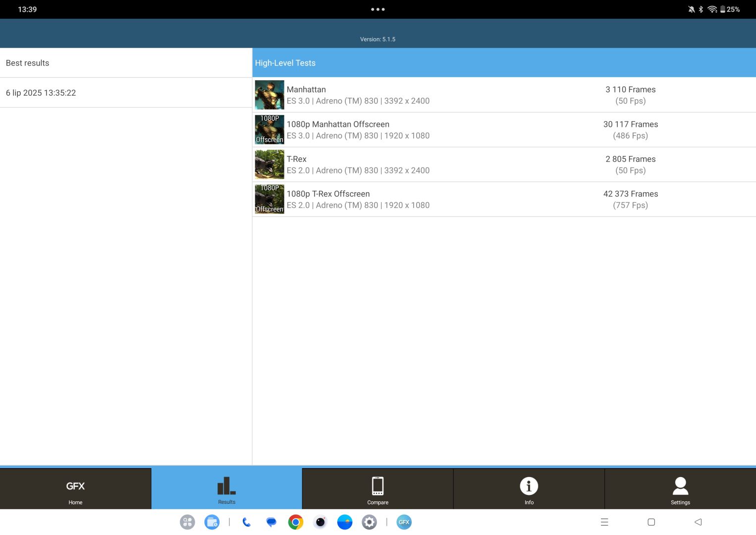Screen dimensions: 756x535
Task: Open the blue-orange circle app in taskbar
Action: (x=345, y=522)
